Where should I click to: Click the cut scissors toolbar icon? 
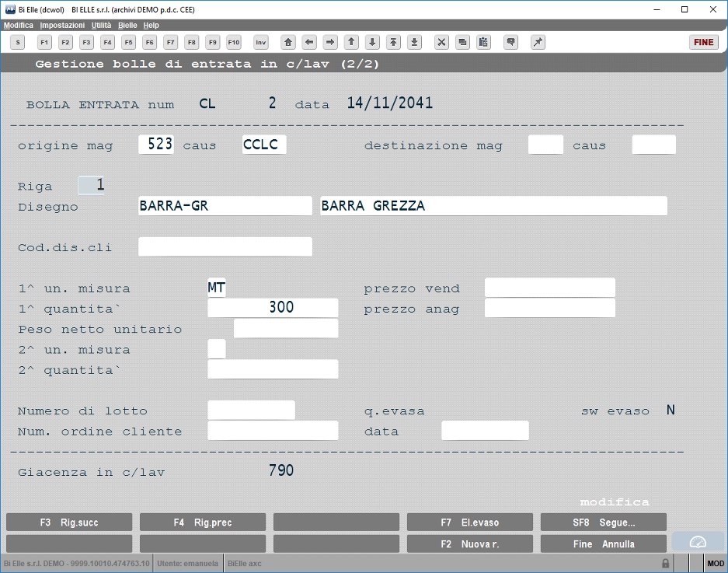point(441,42)
